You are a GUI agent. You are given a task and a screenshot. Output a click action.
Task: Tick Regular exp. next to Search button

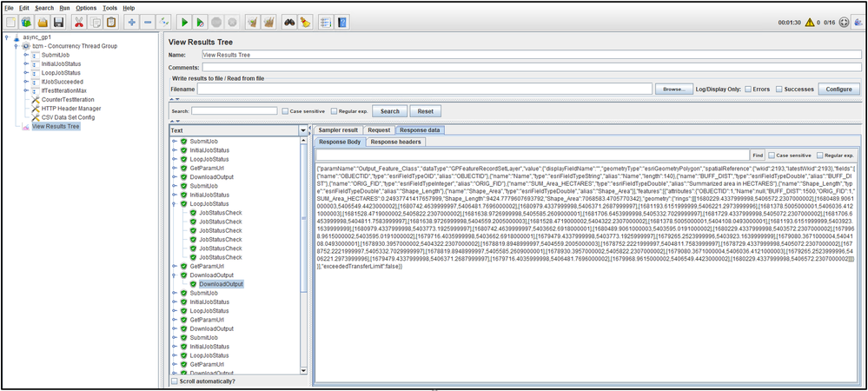click(x=334, y=111)
